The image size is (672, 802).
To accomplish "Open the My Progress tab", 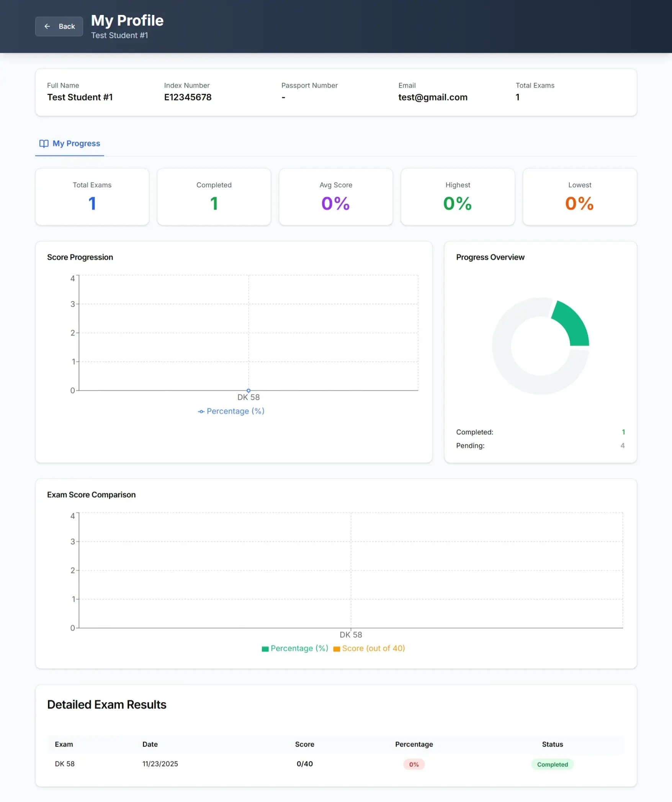I will pos(70,144).
